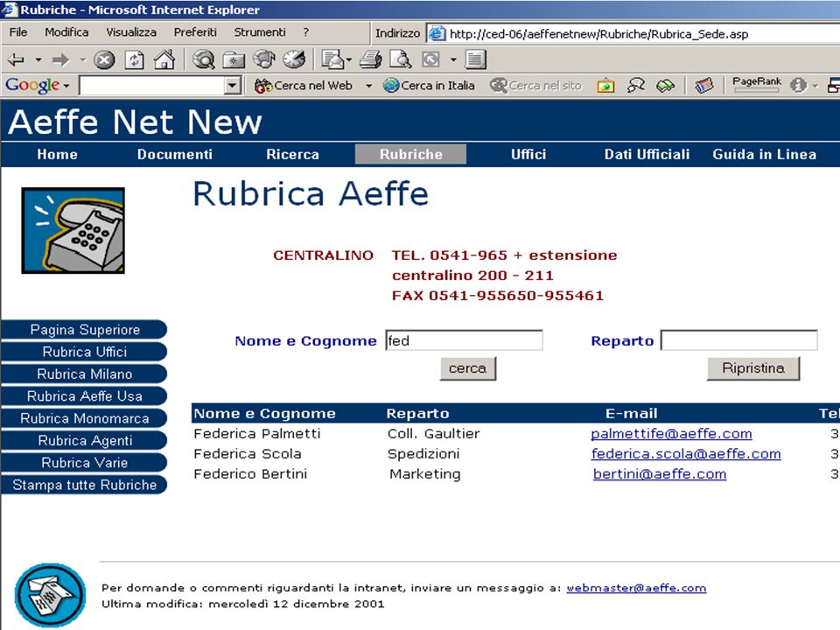Click the Cerca in Italia globe button
840x630 pixels.
(429, 85)
